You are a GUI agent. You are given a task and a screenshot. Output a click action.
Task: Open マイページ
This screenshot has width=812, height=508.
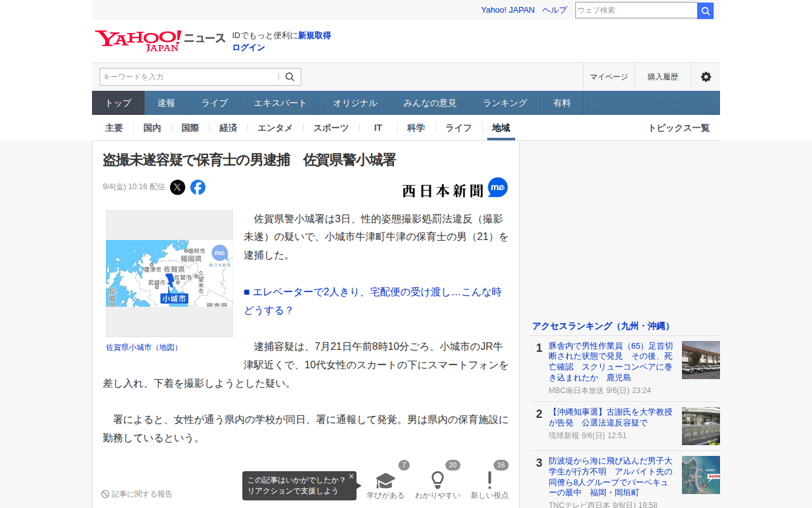tap(609, 77)
